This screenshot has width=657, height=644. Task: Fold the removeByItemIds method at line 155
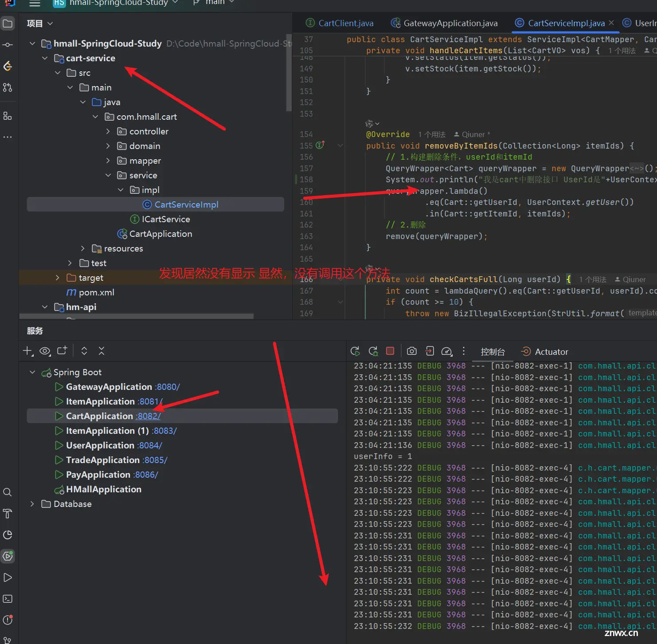tap(340, 145)
